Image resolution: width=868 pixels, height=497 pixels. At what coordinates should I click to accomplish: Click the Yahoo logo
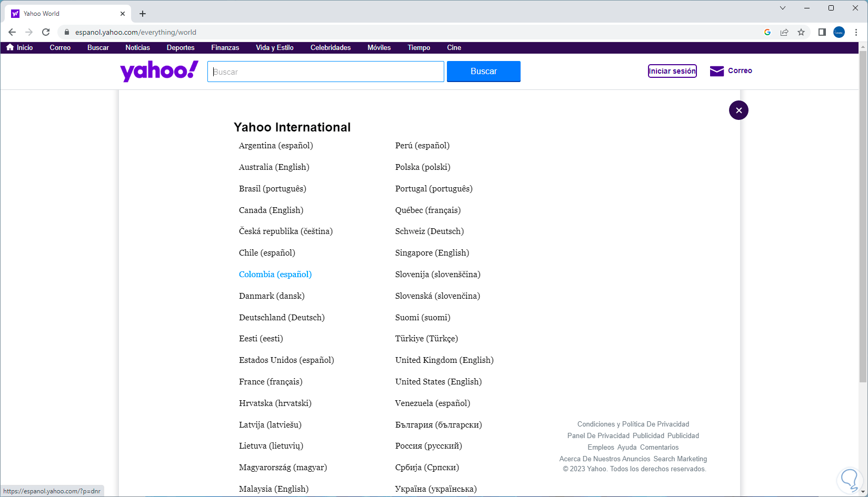pyautogui.click(x=159, y=71)
